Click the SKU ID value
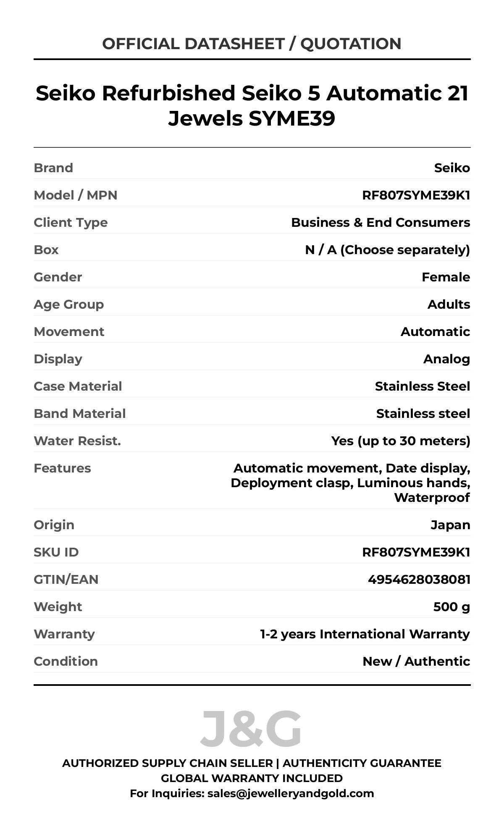504x840 pixels. 416,552
